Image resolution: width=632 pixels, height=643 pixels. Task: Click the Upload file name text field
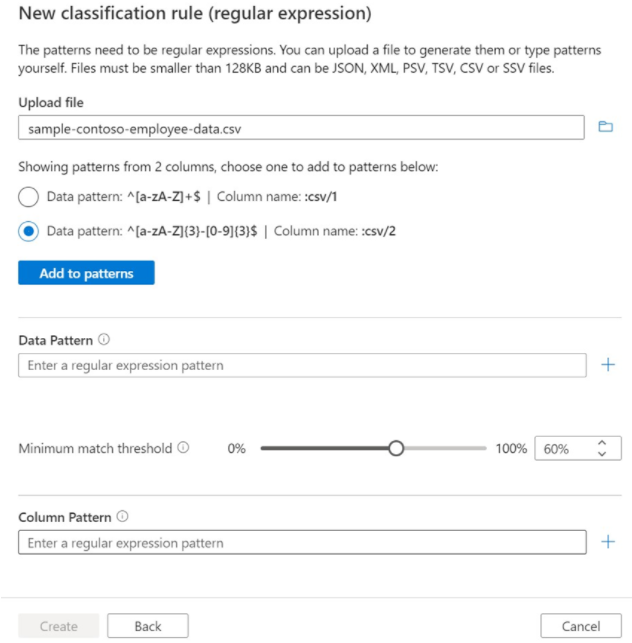pos(300,128)
